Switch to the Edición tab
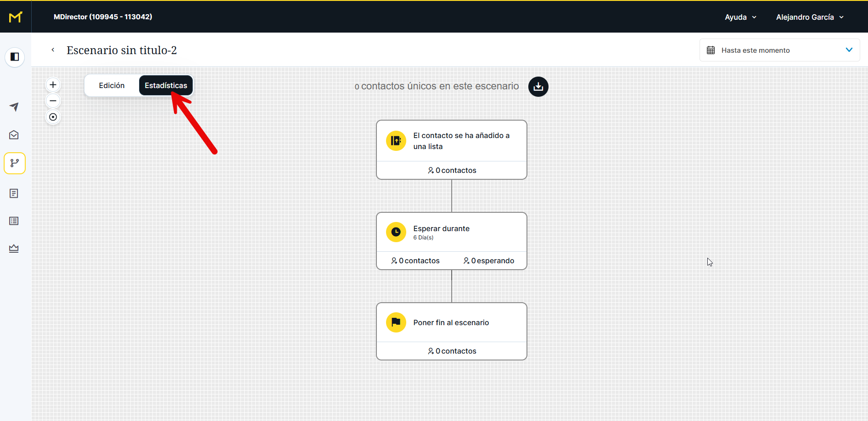The height and width of the screenshot is (421, 868). (112, 86)
